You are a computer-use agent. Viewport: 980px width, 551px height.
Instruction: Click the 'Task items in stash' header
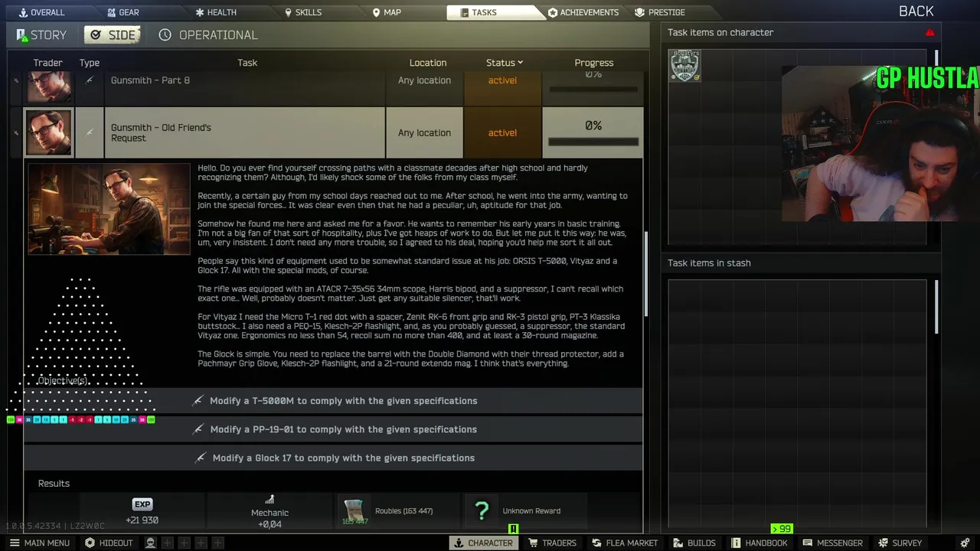[x=709, y=262]
